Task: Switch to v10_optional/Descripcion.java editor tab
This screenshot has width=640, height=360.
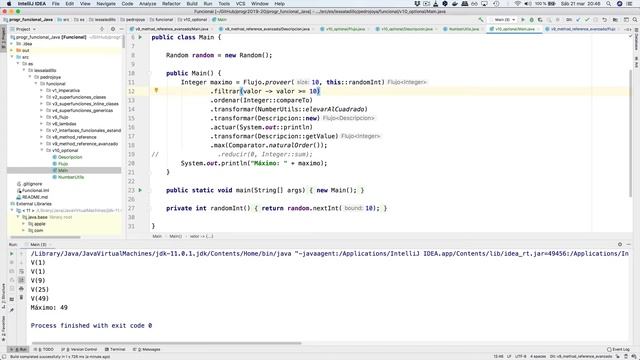Action: [x=407, y=29]
